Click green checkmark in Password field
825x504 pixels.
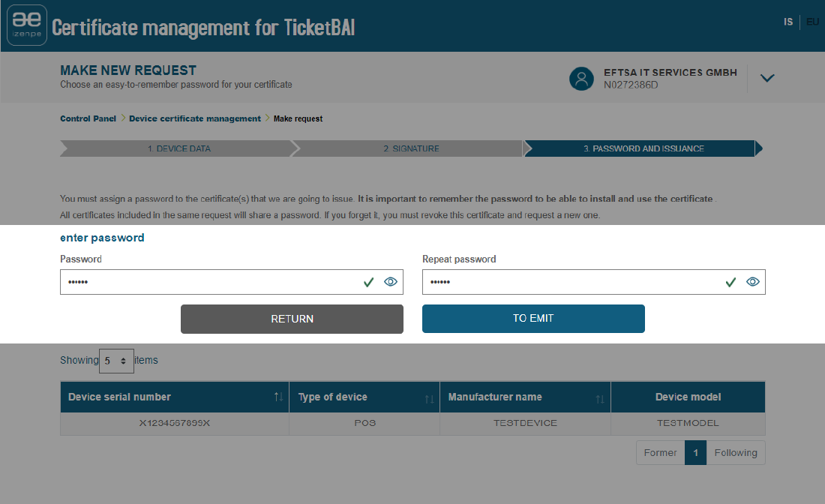368,282
